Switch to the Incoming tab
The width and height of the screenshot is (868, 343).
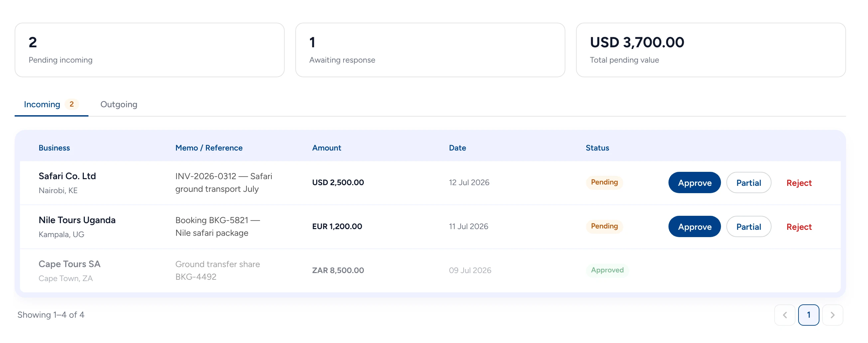point(51,104)
